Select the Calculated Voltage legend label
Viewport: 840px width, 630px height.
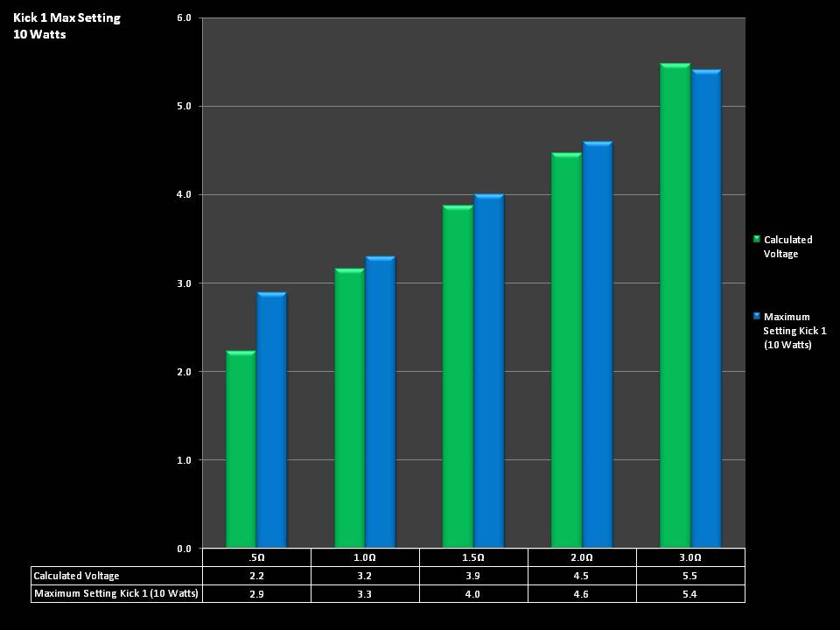[x=787, y=247]
